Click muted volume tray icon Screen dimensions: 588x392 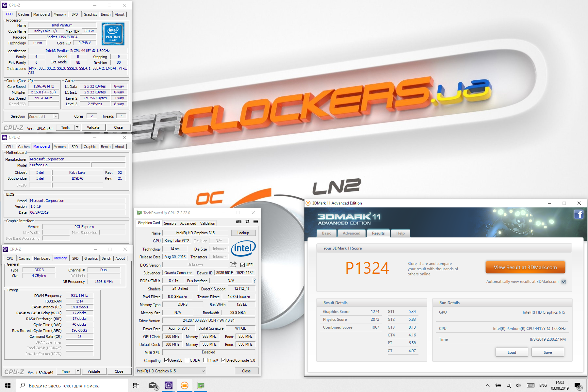point(519,385)
